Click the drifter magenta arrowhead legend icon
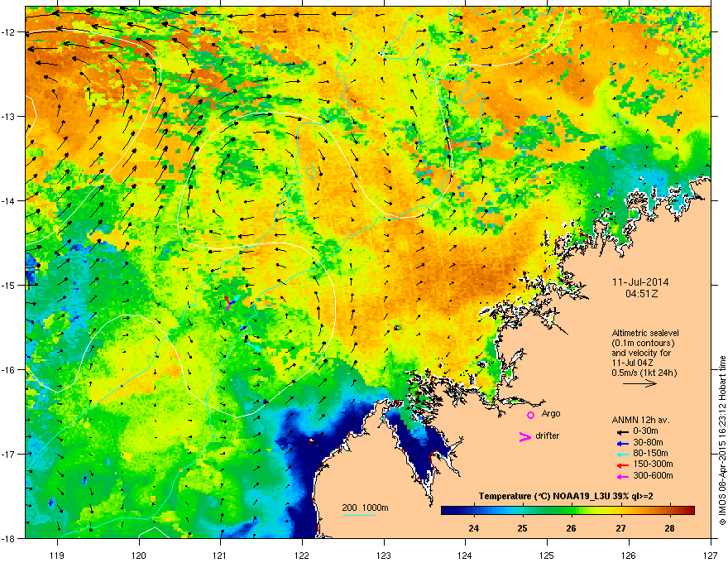Image resolution: width=728 pixels, height=563 pixels. [524, 436]
